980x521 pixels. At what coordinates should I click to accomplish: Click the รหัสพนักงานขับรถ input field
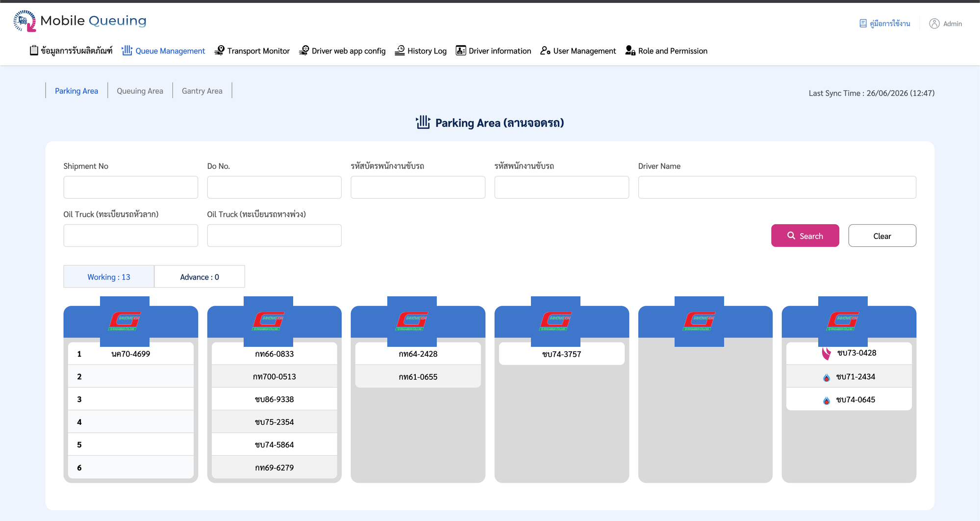561,187
